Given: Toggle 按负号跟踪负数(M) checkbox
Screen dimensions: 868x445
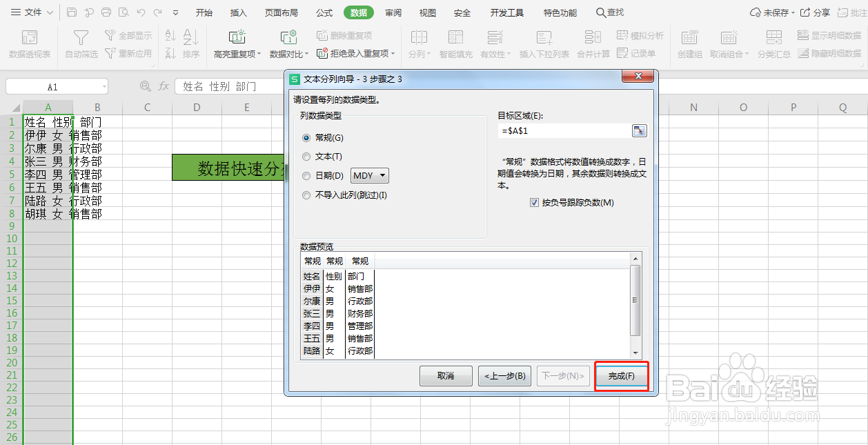Looking at the screenshot, I should [x=534, y=203].
